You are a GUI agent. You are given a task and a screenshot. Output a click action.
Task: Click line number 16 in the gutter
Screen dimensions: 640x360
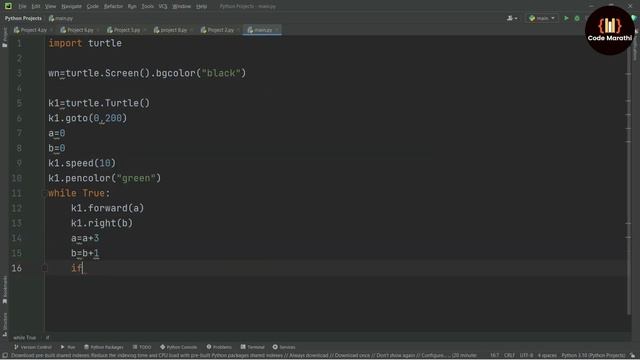pyautogui.click(x=17, y=269)
